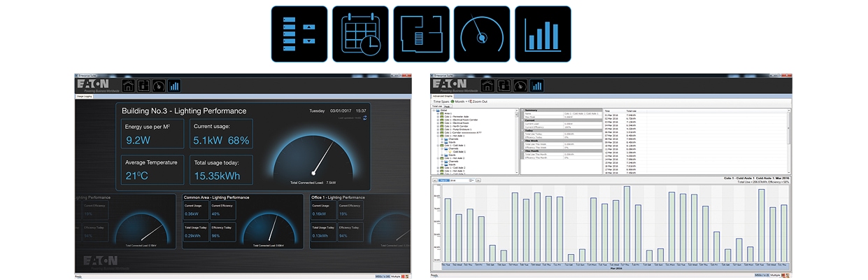
Task: Switch to the Usage Logging tab
Action: 85,96
